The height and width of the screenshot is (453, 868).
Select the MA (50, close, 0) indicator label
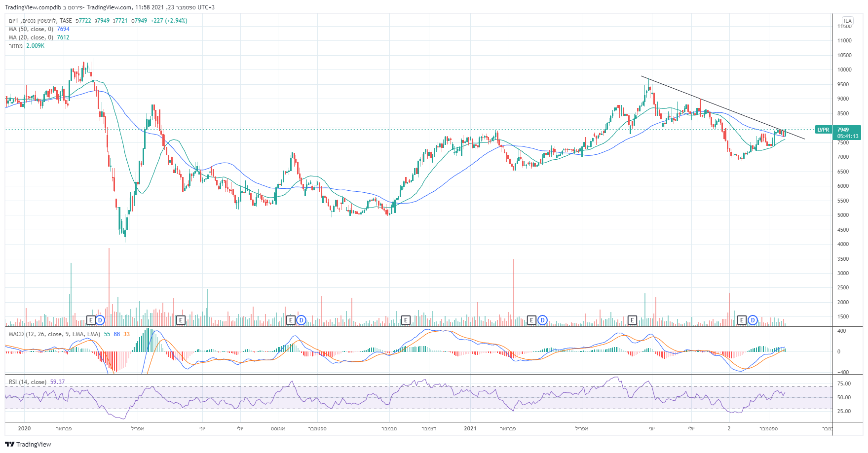[x=31, y=29]
